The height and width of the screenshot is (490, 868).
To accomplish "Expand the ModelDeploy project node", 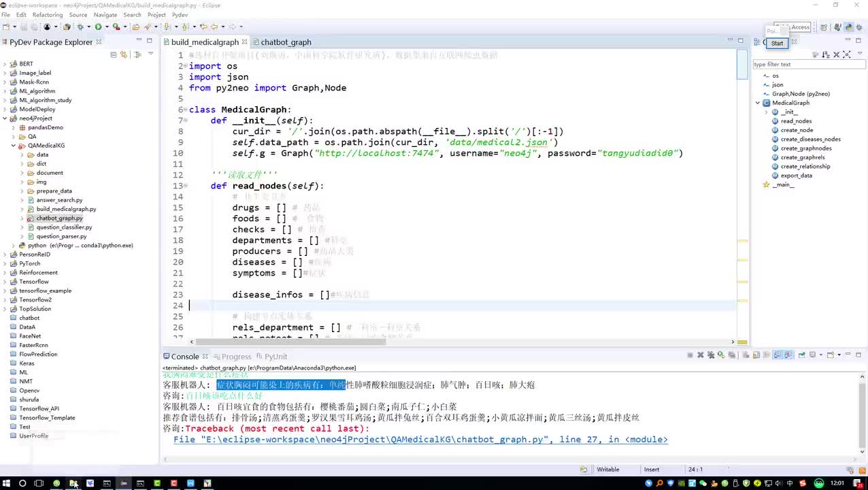I will [x=5, y=110].
